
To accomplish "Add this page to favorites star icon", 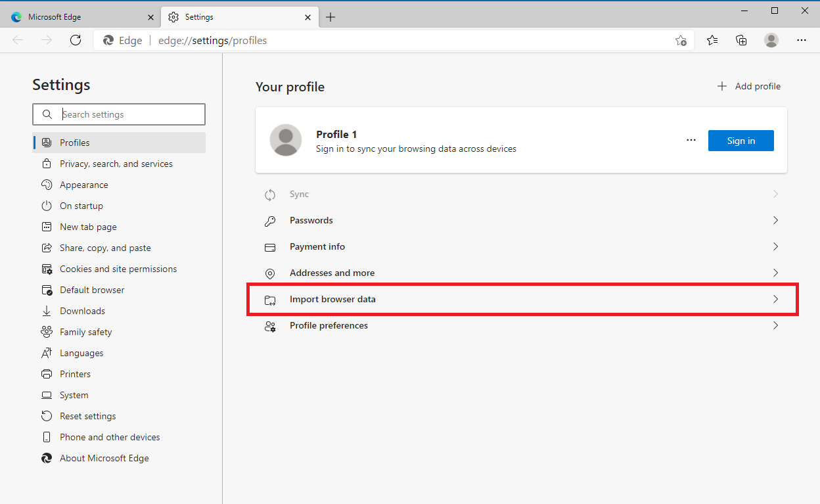I will click(681, 40).
